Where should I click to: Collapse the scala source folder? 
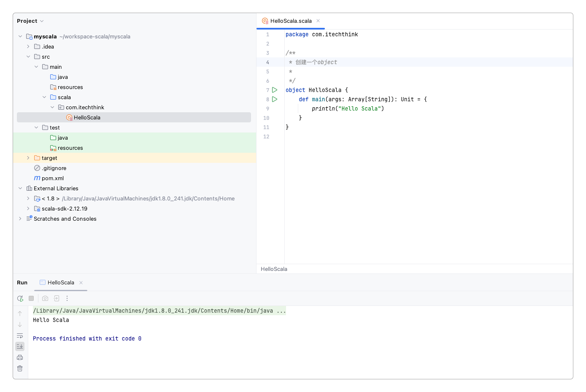pos(44,97)
